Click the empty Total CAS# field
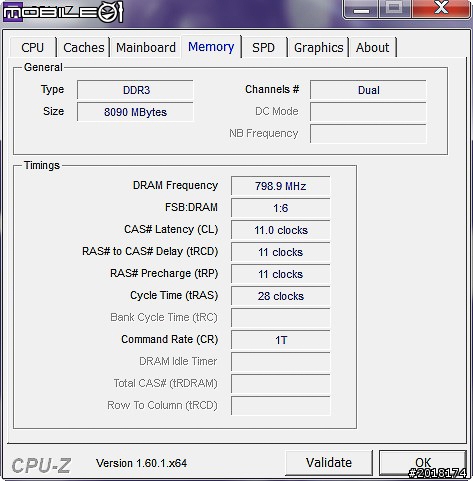Screen dimensions: 473x481 point(281,384)
